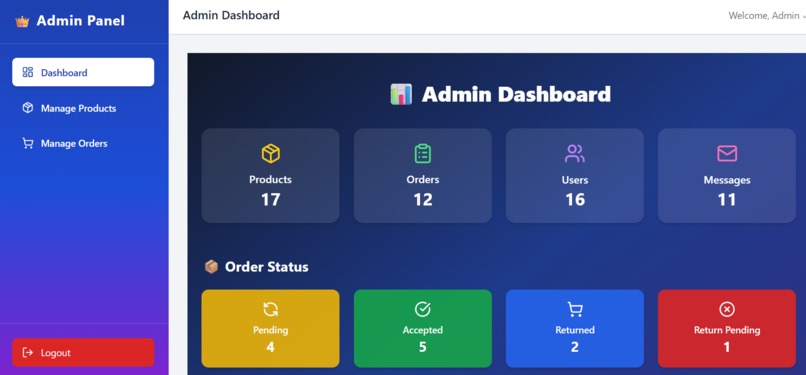Click the Admin Dashboard header title

pyautogui.click(x=231, y=15)
